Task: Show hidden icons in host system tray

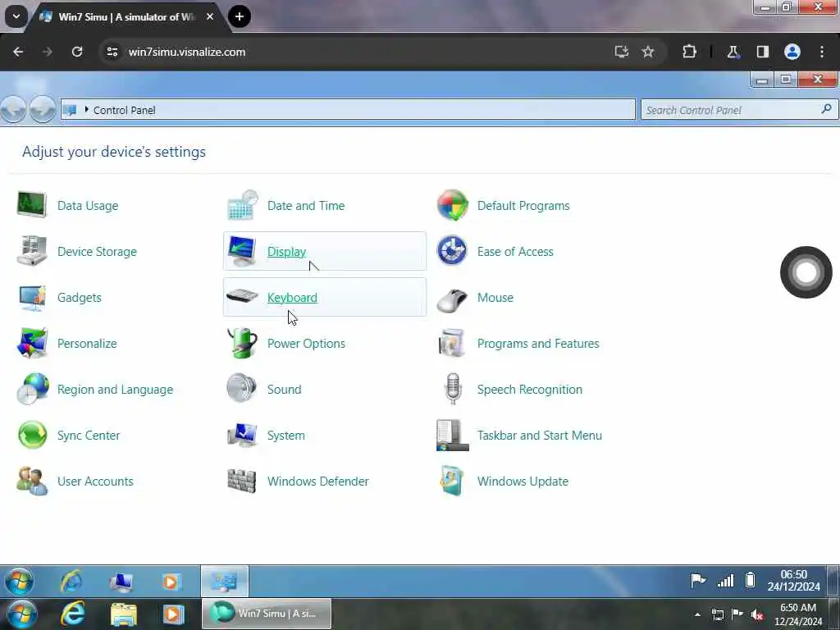Action: tap(697, 614)
